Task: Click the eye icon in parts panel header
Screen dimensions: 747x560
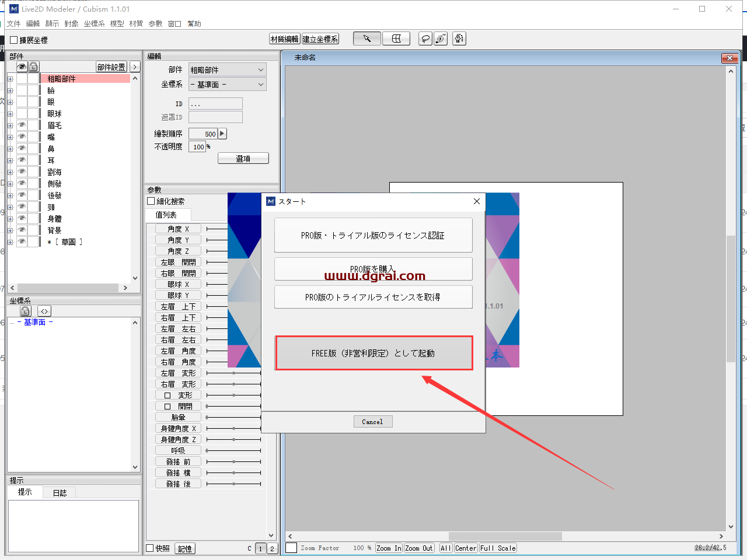Action: [22, 67]
